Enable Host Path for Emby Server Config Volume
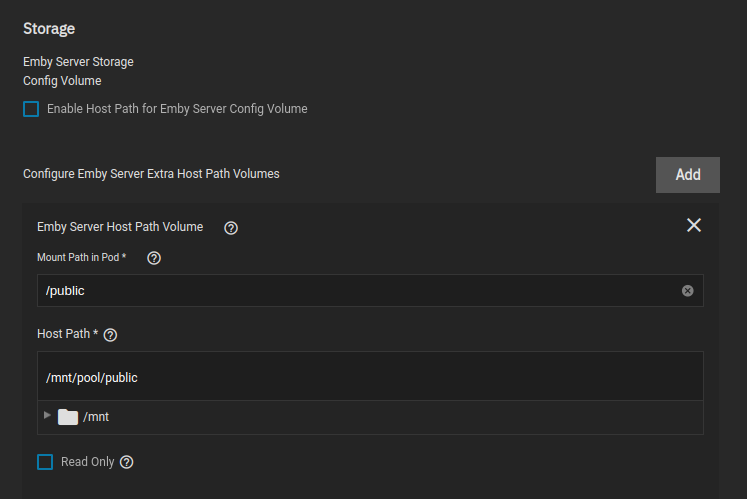 (x=31, y=109)
